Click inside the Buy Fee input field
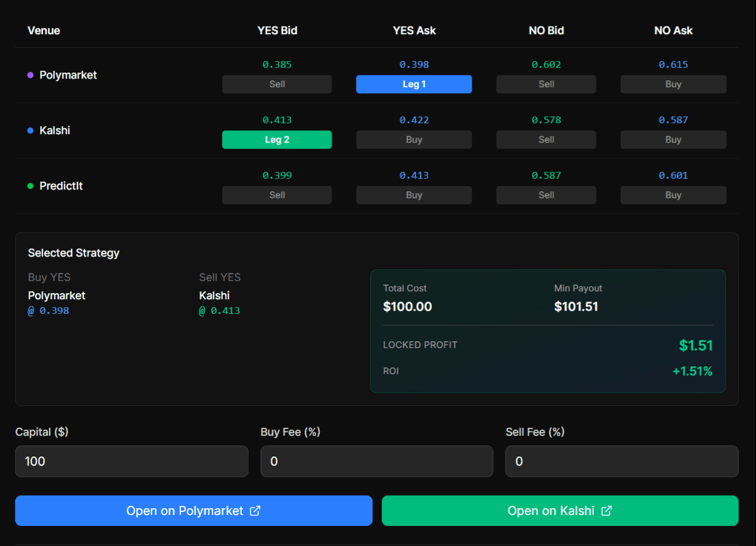Screen dimensions: 756x546 [x=376, y=461]
